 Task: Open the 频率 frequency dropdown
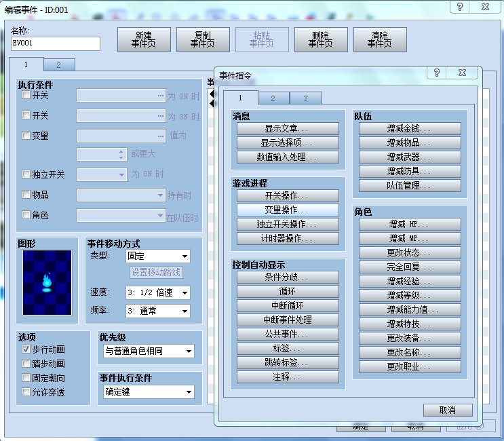158,311
